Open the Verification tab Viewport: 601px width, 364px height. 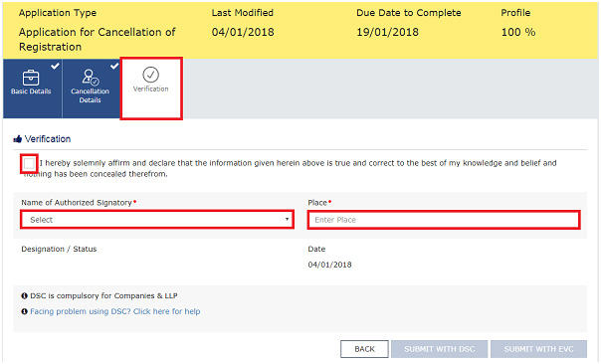click(151, 89)
